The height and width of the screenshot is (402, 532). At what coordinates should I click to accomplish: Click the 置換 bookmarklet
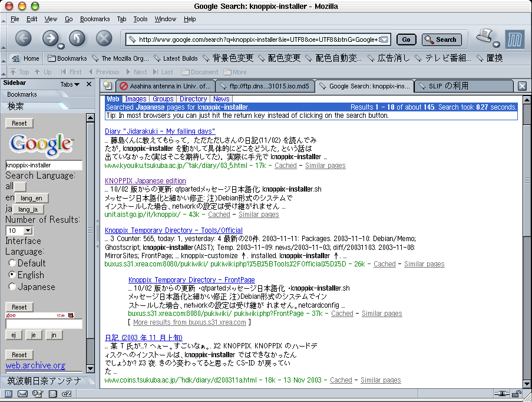click(x=490, y=58)
